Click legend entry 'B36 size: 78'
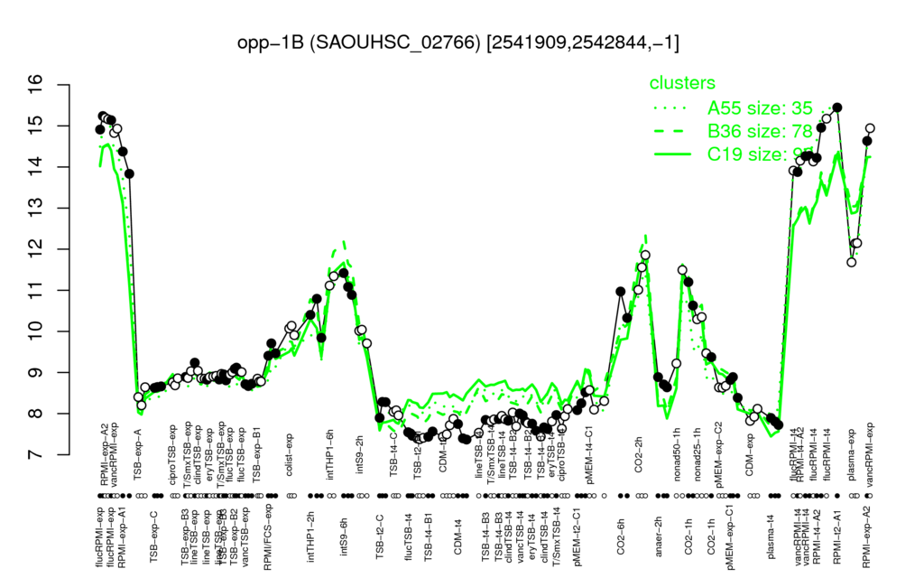The width and height of the screenshot is (924, 578). 760,131
